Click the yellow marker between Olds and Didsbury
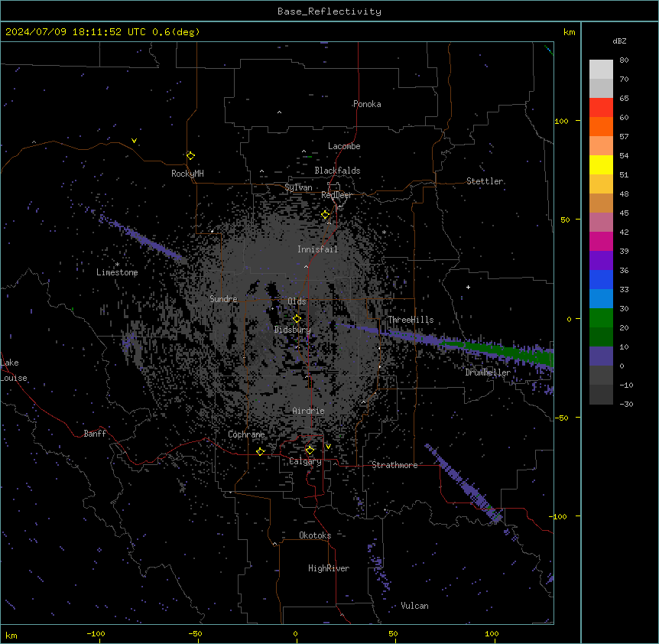659x644 pixels. (x=297, y=318)
